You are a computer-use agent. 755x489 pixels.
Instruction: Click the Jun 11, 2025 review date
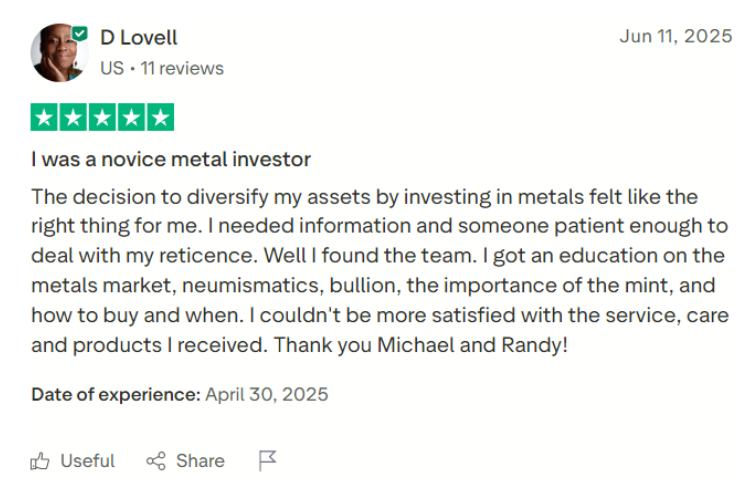(676, 36)
